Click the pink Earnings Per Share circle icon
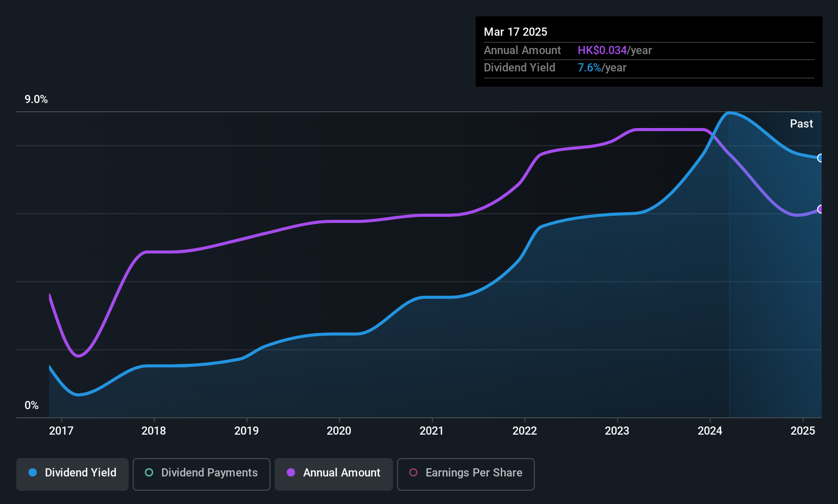 click(413, 473)
